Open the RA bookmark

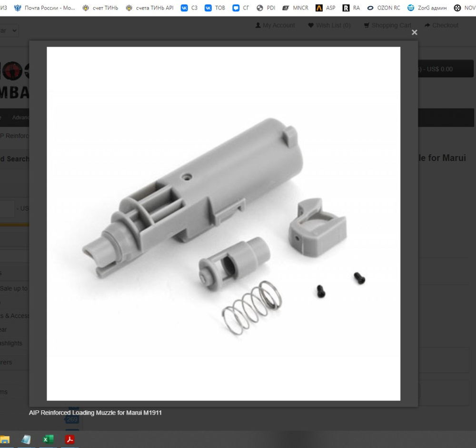(x=351, y=8)
